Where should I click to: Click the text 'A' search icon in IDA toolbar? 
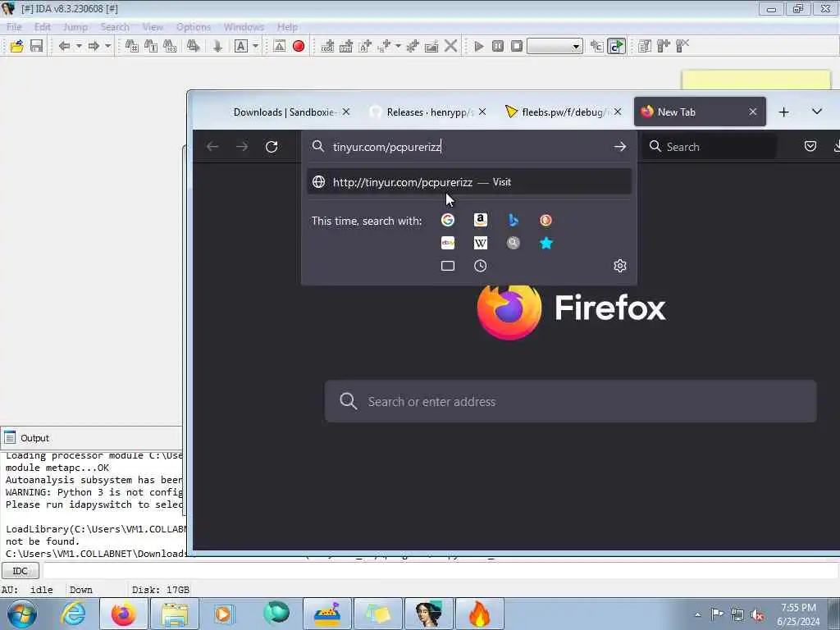[241, 46]
